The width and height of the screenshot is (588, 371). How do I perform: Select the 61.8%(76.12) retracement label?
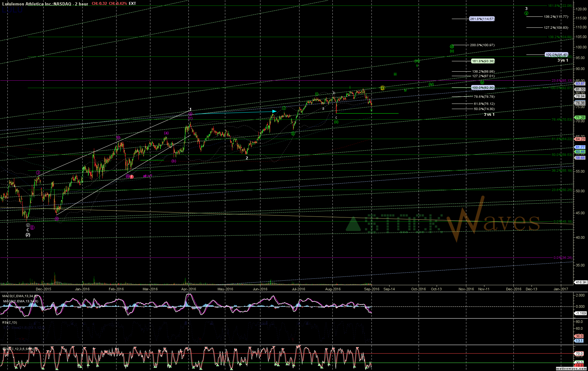(x=484, y=104)
